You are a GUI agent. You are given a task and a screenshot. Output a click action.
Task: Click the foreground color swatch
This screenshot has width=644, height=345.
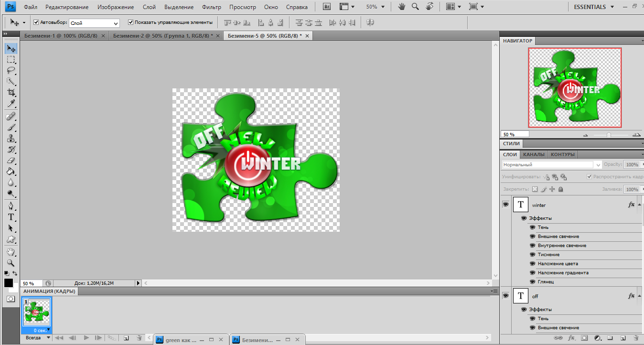point(9,283)
